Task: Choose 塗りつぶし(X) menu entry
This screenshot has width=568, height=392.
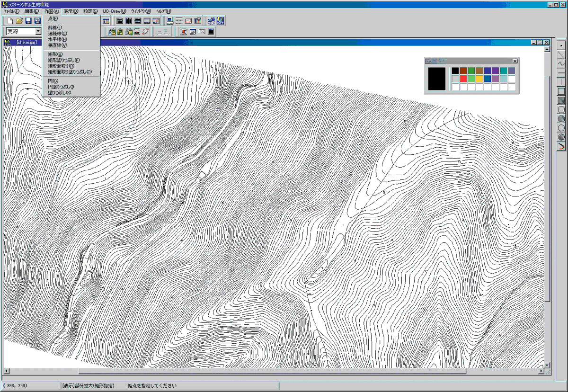Action: click(71, 93)
